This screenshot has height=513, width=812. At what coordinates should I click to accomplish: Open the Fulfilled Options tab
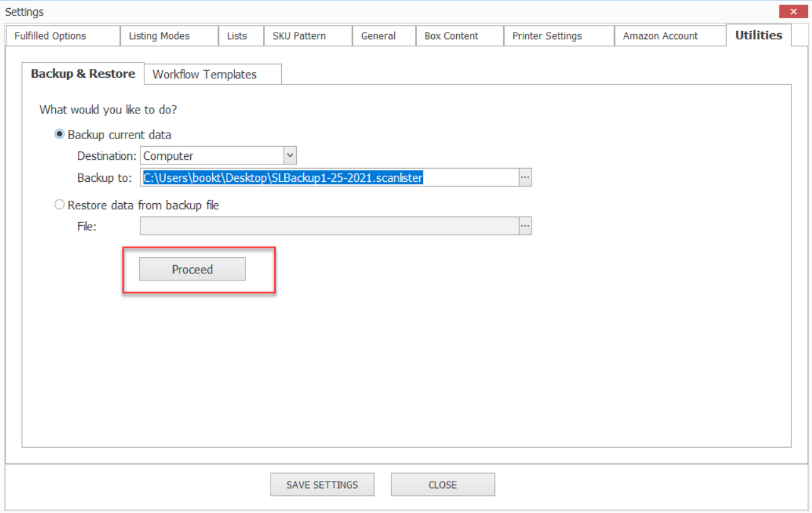point(50,36)
